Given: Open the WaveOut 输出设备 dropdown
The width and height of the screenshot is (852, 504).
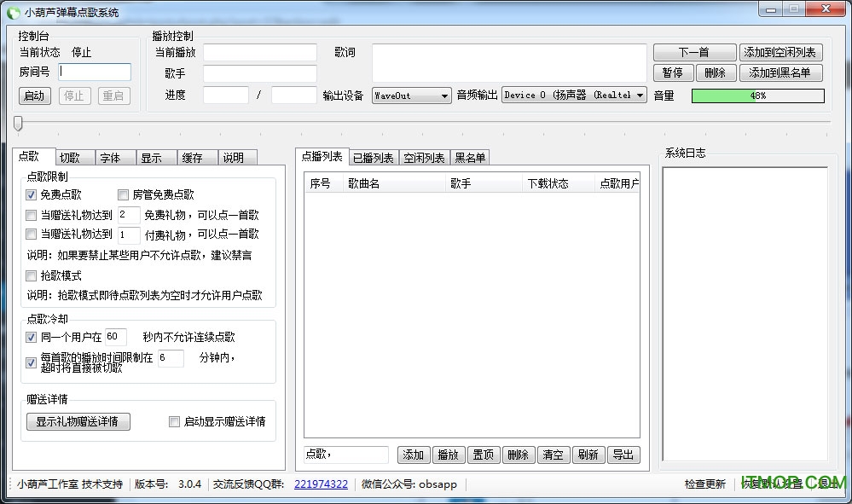Looking at the screenshot, I should [x=411, y=96].
